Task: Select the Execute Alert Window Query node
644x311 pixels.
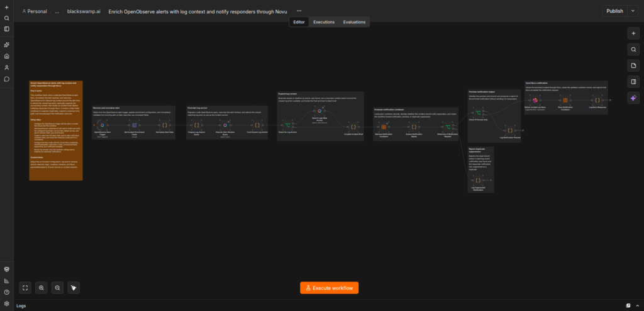Action: 225,125
